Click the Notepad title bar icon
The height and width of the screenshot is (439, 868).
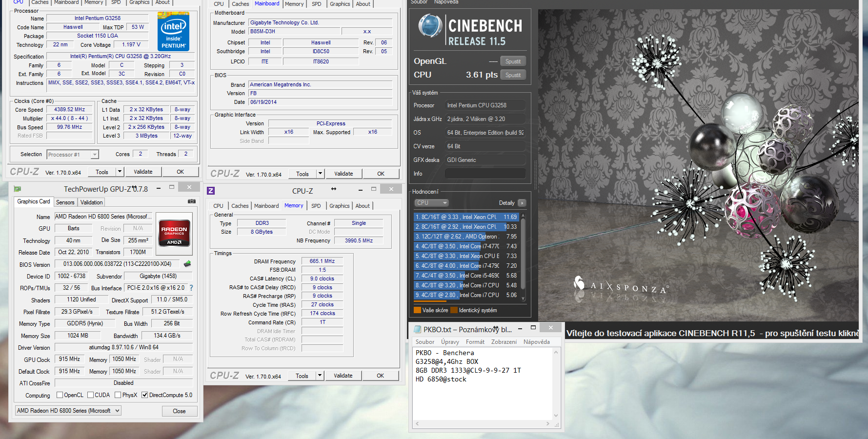(x=417, y=330)
